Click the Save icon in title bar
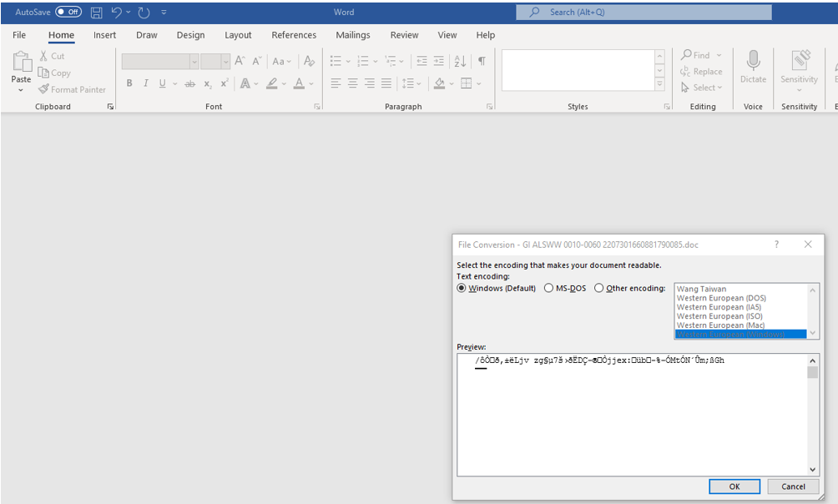Screen dimensions: 838x504 97,13
